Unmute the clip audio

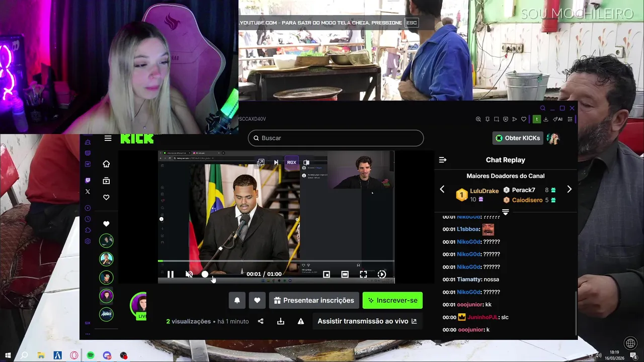point(189,274)
